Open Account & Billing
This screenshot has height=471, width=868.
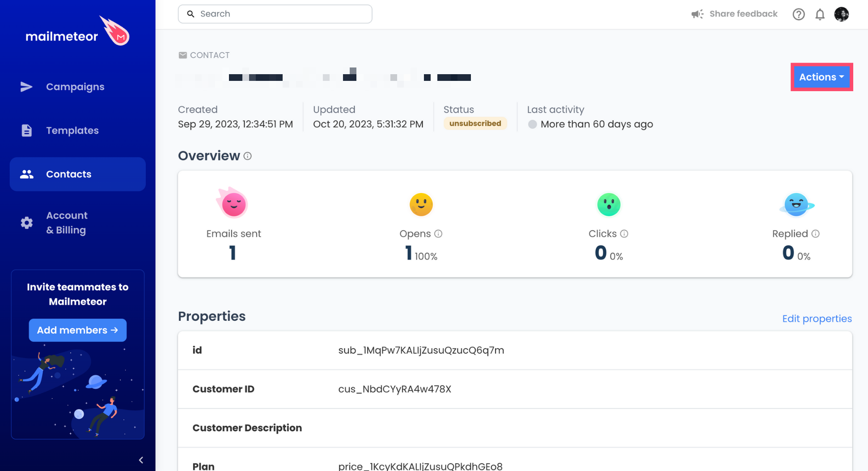[67, 223]
